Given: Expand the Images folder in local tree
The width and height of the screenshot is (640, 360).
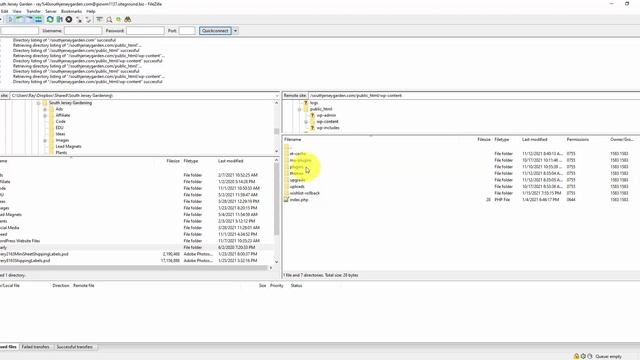Looking at the screenshot, I should (45, 140).
